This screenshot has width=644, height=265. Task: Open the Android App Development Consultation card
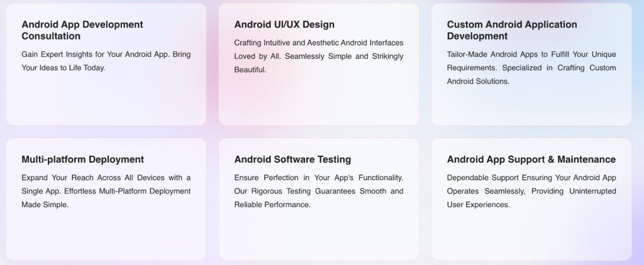[106, 65]
